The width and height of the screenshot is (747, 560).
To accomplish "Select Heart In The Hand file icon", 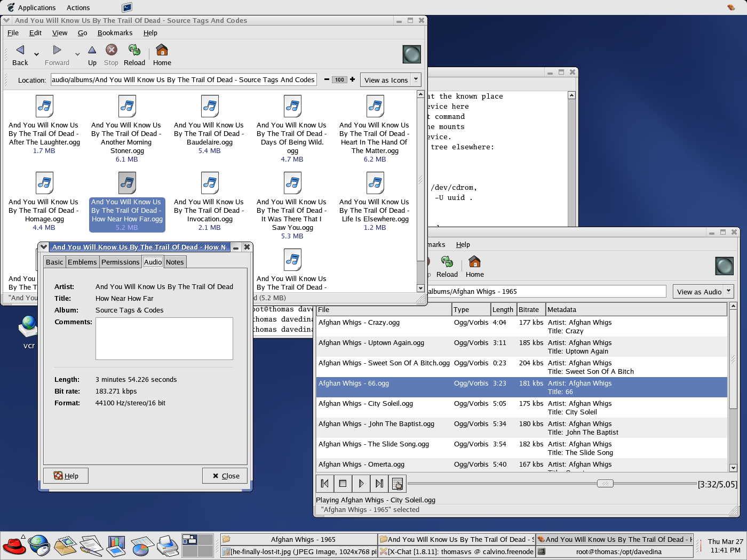I will pos(375,106).
